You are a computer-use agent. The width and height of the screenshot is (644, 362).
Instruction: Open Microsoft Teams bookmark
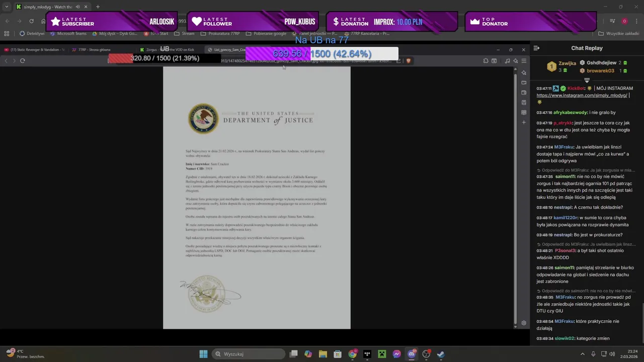pyautogui.click(x=68, y=34)
